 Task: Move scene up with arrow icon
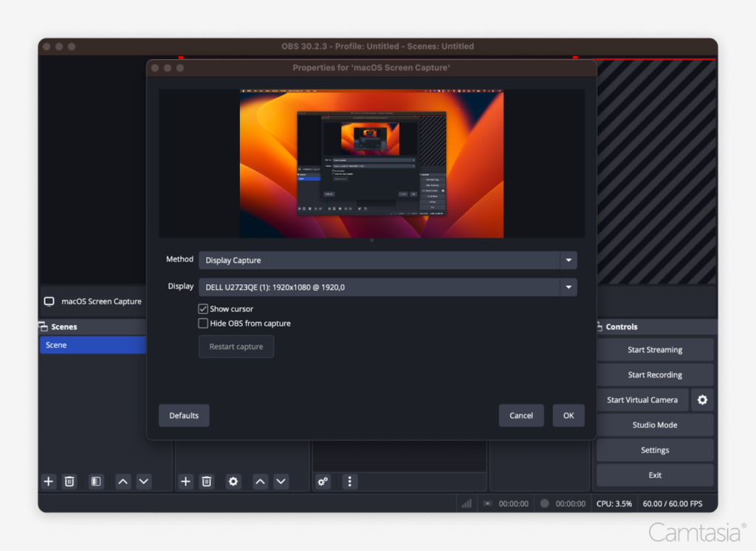pyautogui.click(x=123, y=481)
